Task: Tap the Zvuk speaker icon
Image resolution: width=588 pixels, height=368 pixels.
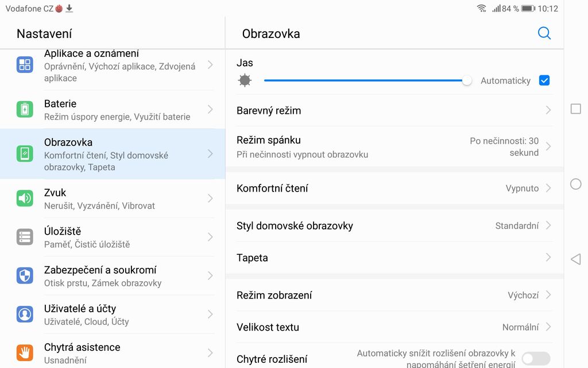Action: click(25, 198)
